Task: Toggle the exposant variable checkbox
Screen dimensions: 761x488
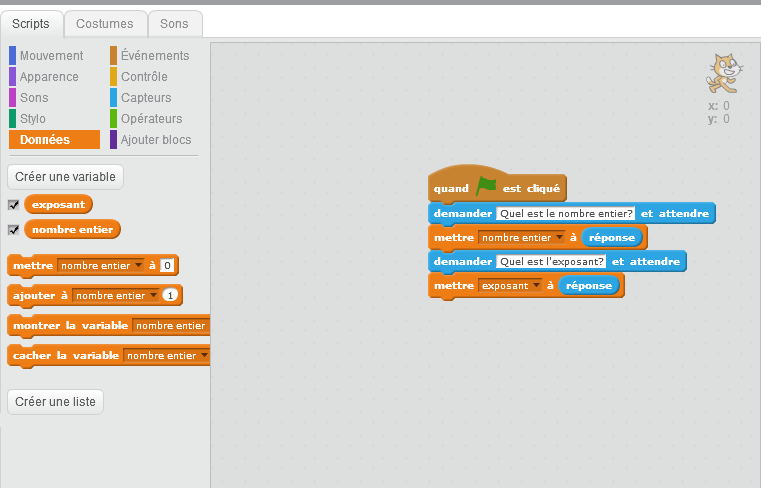Action: pyautogui.click(x=13, y=204)
